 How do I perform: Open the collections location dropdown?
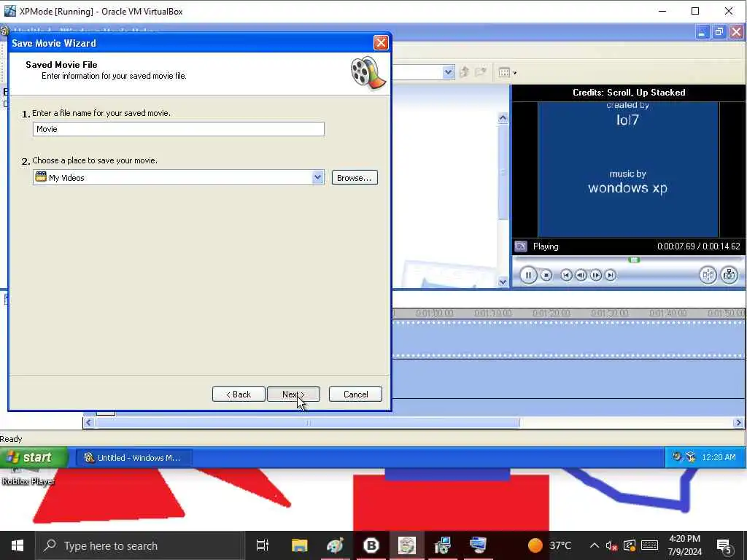click(x=448, y=72)
